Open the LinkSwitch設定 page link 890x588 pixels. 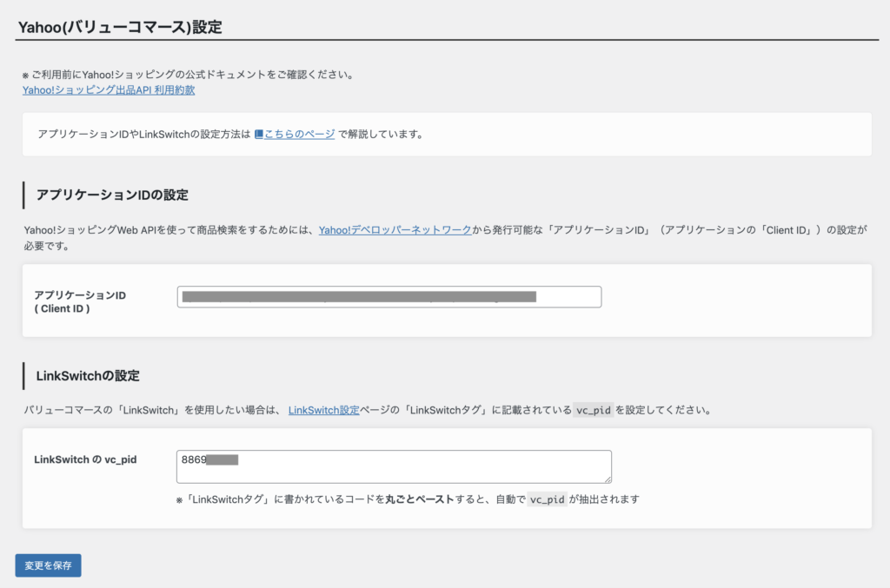point(323,411)
